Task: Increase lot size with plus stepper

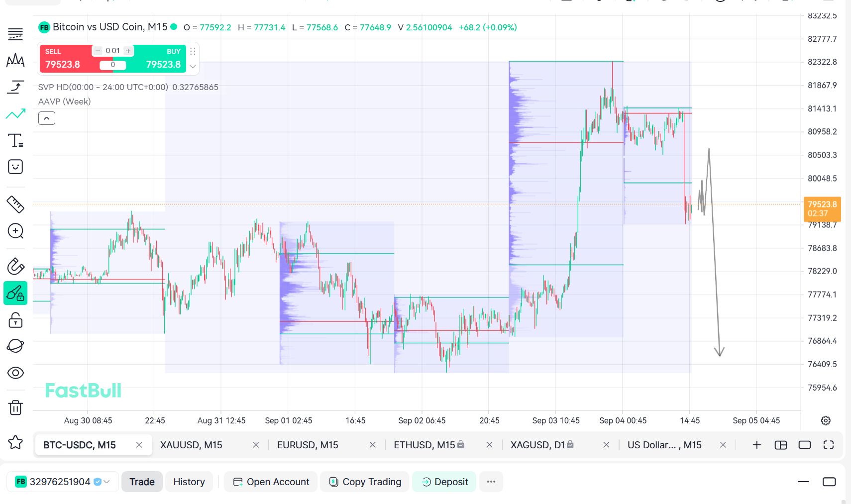Action: pos(128,51)
